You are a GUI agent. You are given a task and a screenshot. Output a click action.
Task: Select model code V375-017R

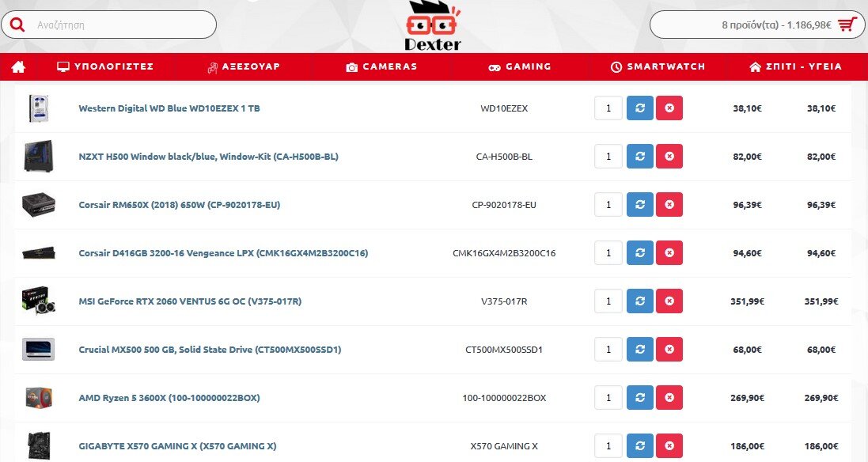(x=504, y=301)
